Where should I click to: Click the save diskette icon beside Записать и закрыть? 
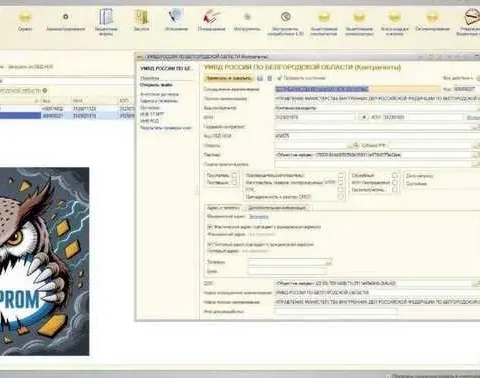pos(260,78)
